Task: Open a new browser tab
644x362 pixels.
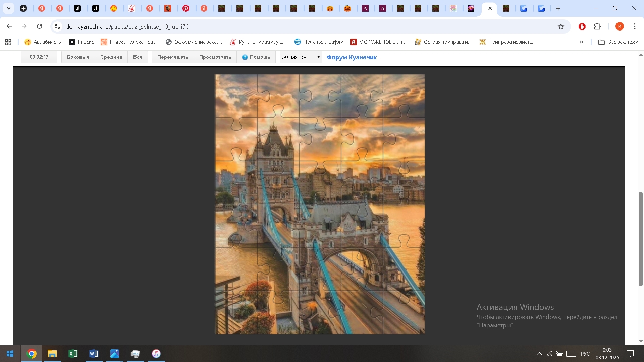Action: [x=558, y=8]
